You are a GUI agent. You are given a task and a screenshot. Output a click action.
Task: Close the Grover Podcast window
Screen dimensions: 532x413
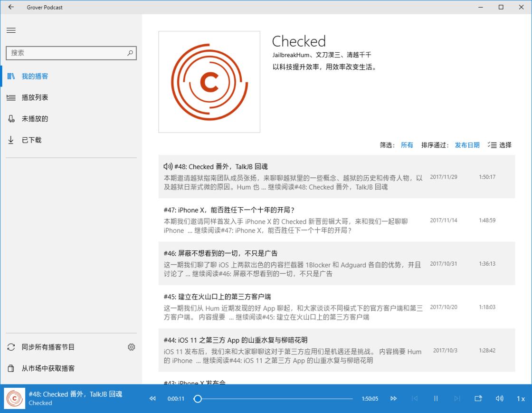point(521,7)
